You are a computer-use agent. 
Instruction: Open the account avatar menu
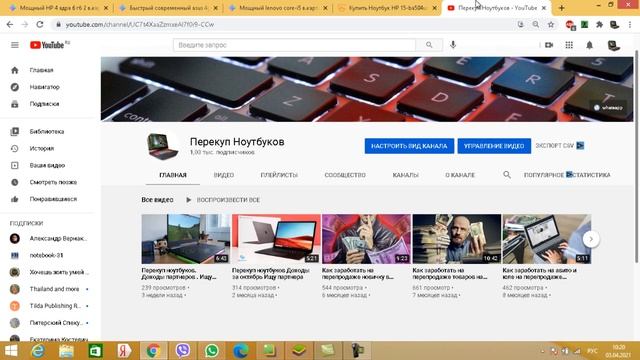pos(613,45)
